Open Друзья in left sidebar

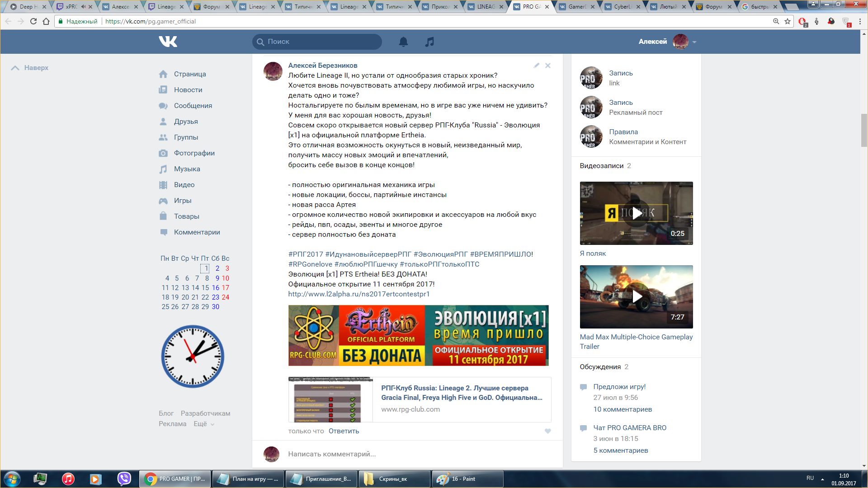coord(186,122)
